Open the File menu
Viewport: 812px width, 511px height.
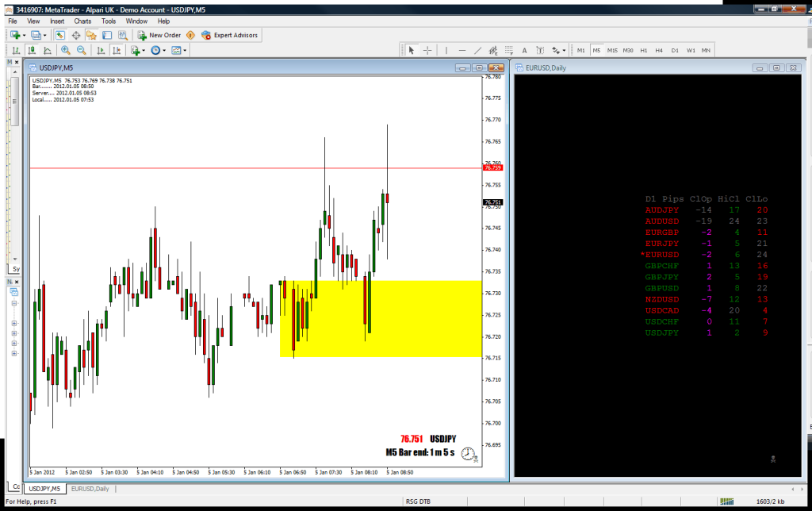pyautogui.click(x=13, y=21)
